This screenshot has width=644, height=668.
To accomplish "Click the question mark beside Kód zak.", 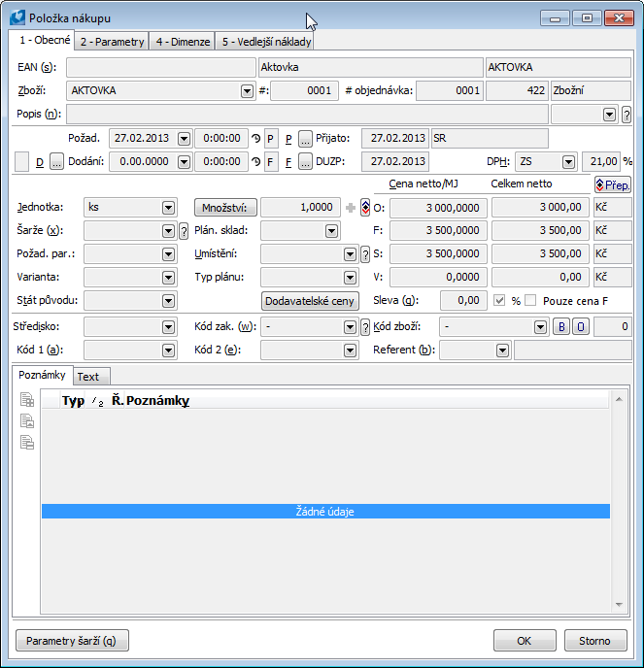I will (x=365, y=327).
